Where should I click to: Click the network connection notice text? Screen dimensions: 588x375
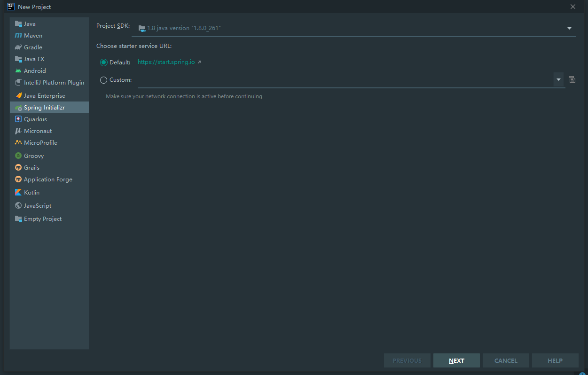tap(185, 96)
